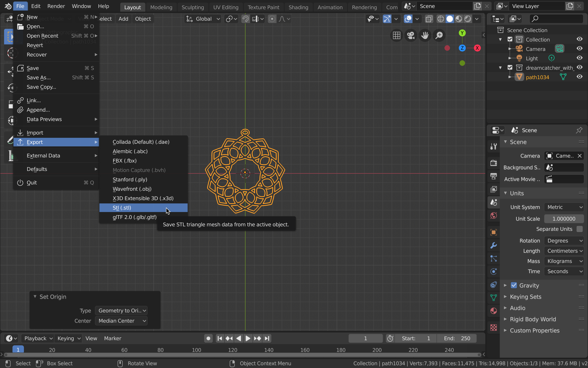Click the outliner search field
588x368 pixels.
click(556, 19)
